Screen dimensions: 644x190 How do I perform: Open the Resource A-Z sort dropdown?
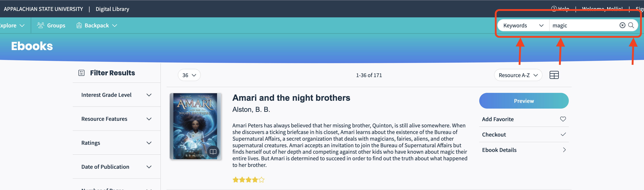click(x=518, y=75)
